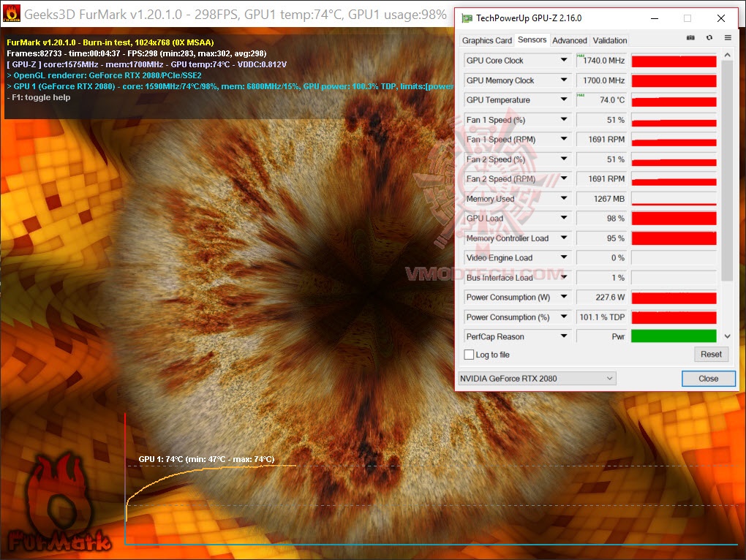The image size is (746, 560).
Task: Open the Validation tab
Action: (x=610, y=40)
